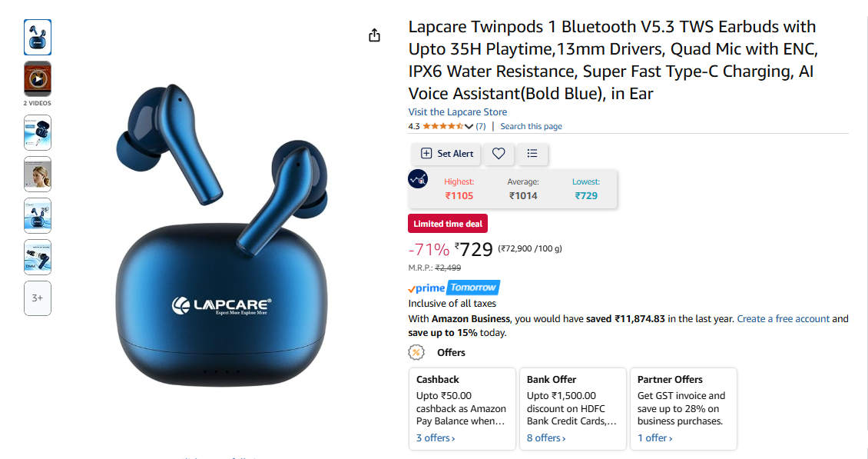Show more images with 3+ thumbnail
The width and height of the screenshot is (868, 459).
point(38,298)
